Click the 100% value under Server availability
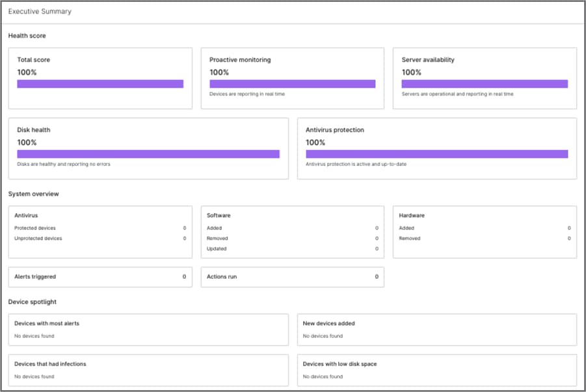The width and height of the screenshot is (586, 392). [412, 73]
